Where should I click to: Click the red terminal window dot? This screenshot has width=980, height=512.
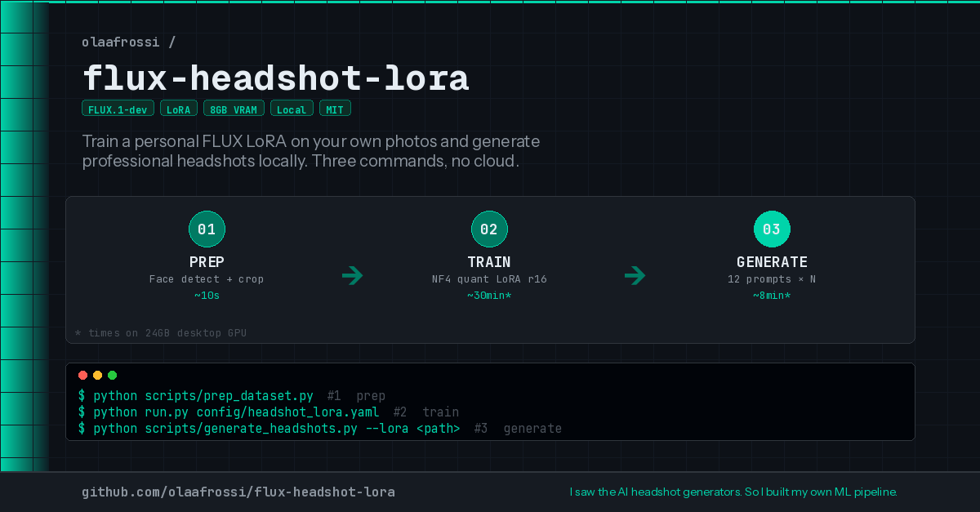82,375
